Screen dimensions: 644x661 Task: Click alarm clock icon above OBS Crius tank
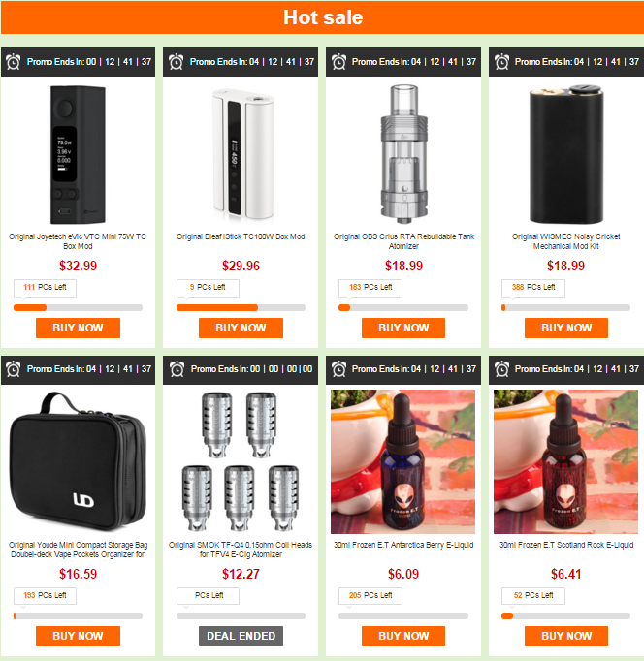pos(339,62)
